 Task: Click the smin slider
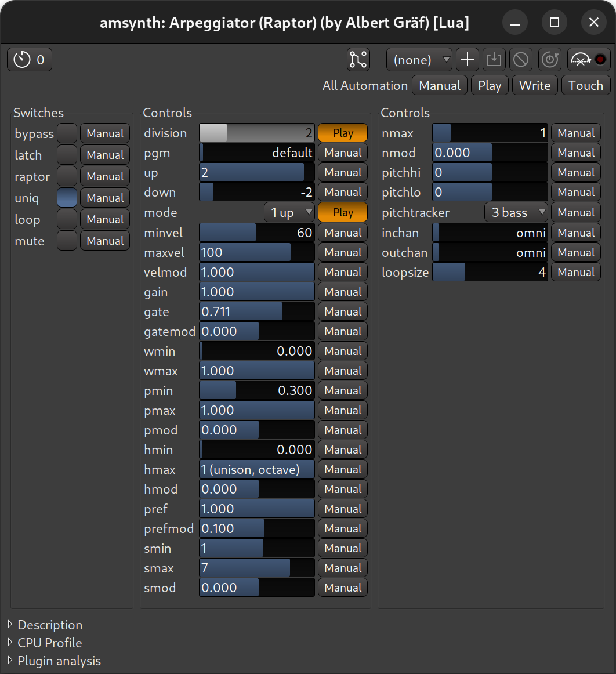257,548
